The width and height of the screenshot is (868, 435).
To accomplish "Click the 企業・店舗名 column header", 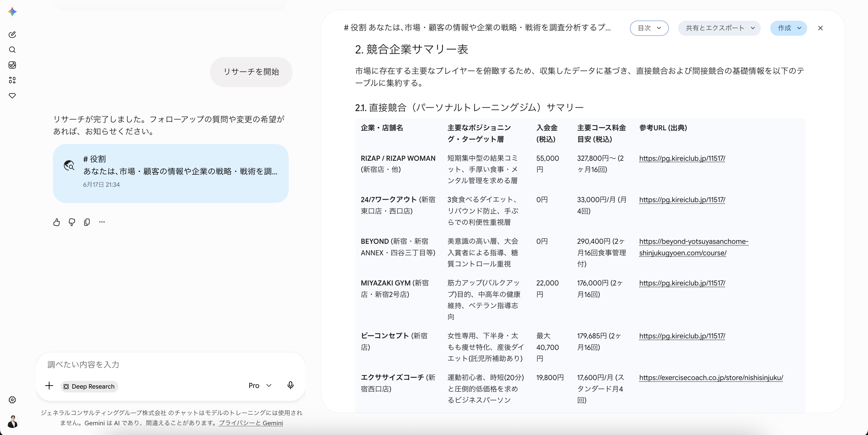I will pos(382,128).
